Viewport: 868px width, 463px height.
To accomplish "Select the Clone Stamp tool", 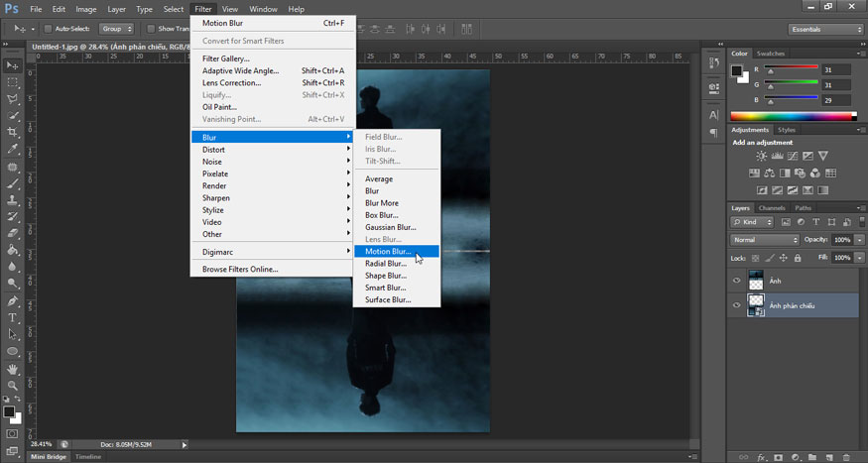I will [x=12, y=199].
